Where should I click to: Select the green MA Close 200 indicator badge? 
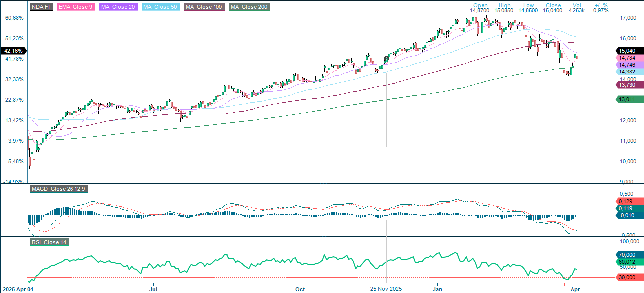tap(248, 7)
